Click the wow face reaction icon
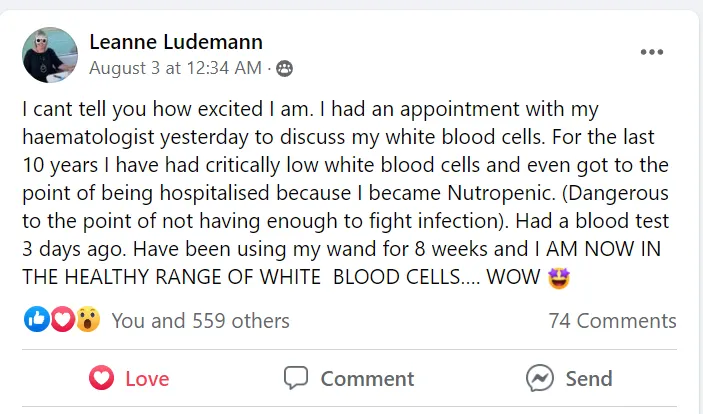 tap(88, 320)
